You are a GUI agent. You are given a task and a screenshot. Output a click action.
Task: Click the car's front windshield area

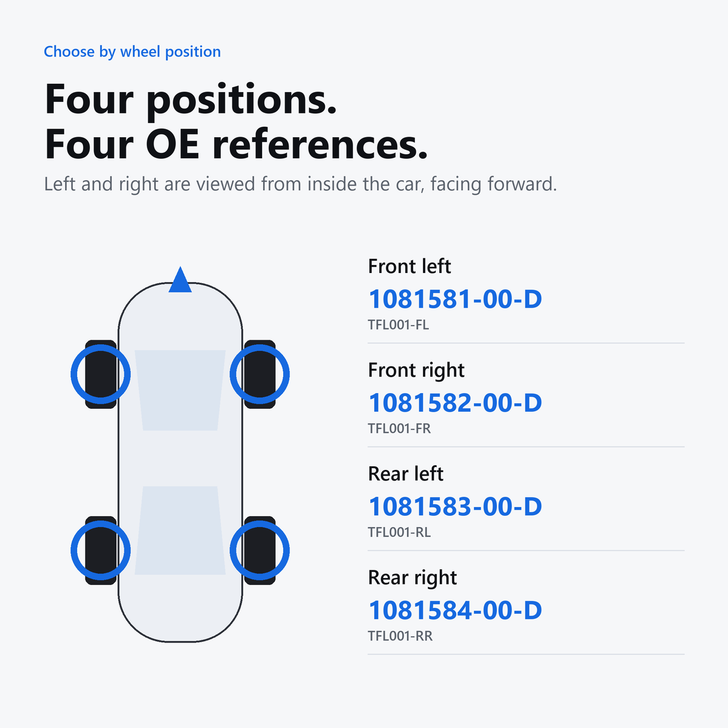(180, 390)
